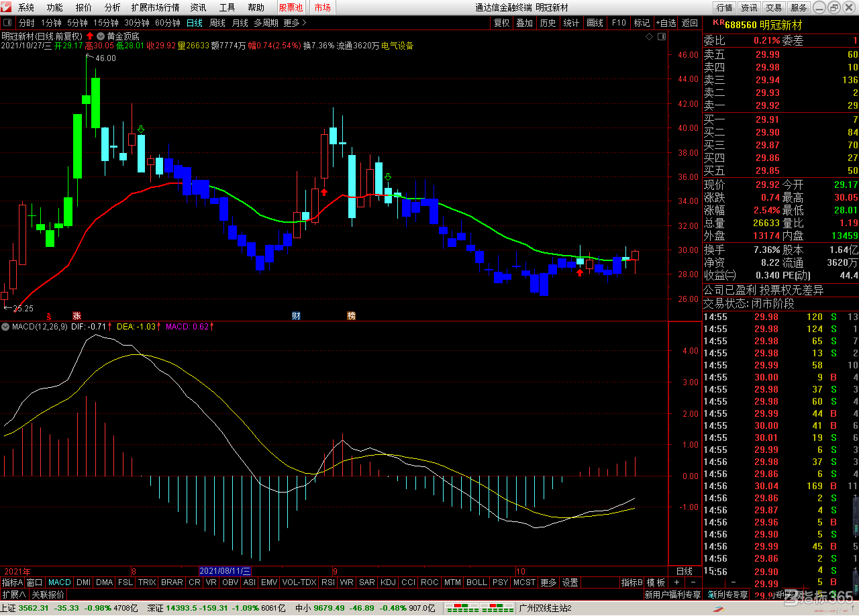Open the 分析 menu
This screenshot has width=859, height=616.
click(113, 8)
